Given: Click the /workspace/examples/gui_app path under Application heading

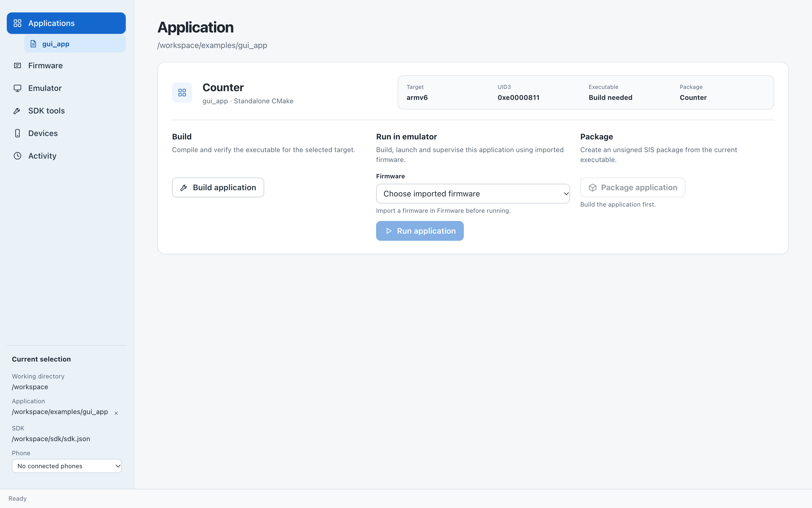Looking at the screenshot, I should 212,45.
